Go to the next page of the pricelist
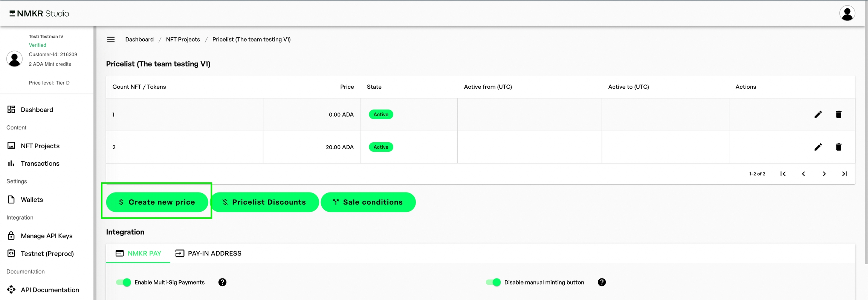868x300 pixels. coord(824,174)
